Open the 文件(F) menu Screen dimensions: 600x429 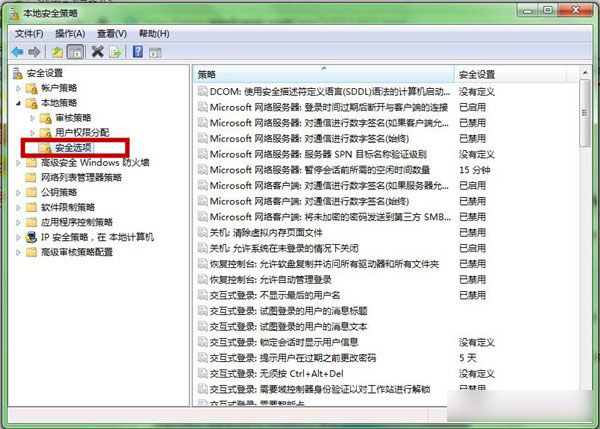tap(30, 32)
